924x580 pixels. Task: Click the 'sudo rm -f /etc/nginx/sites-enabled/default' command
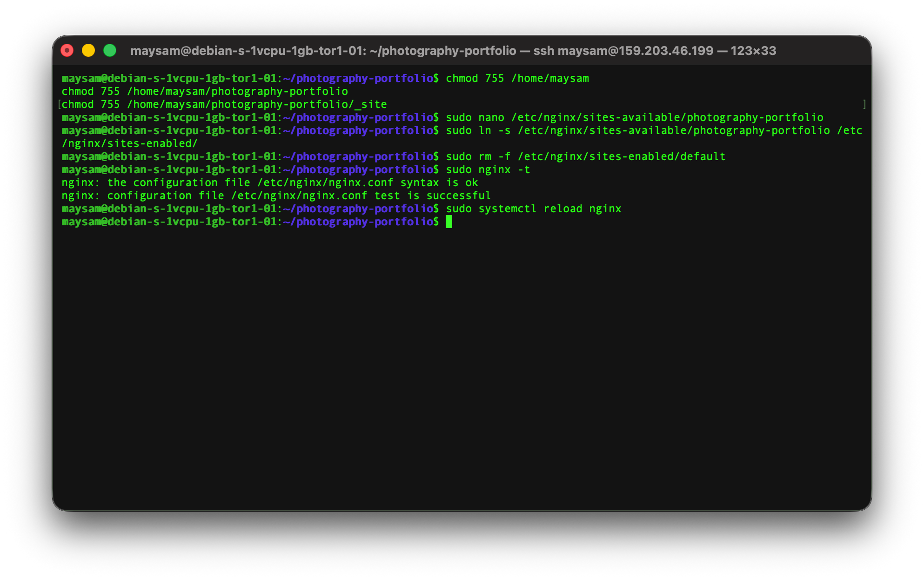point(586,156)
